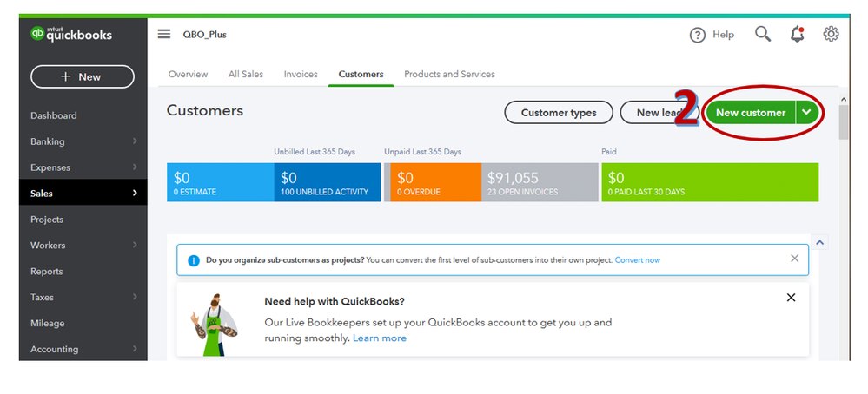This screenshot has height=394, width=868.
Task: Open the Help question mark icon
Action: click(x=697, y=35)
